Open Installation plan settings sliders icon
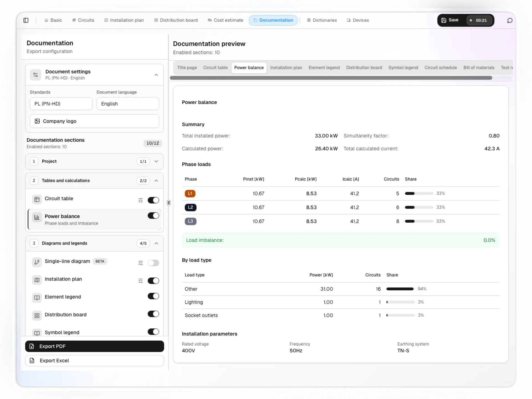 click(140, 281)
